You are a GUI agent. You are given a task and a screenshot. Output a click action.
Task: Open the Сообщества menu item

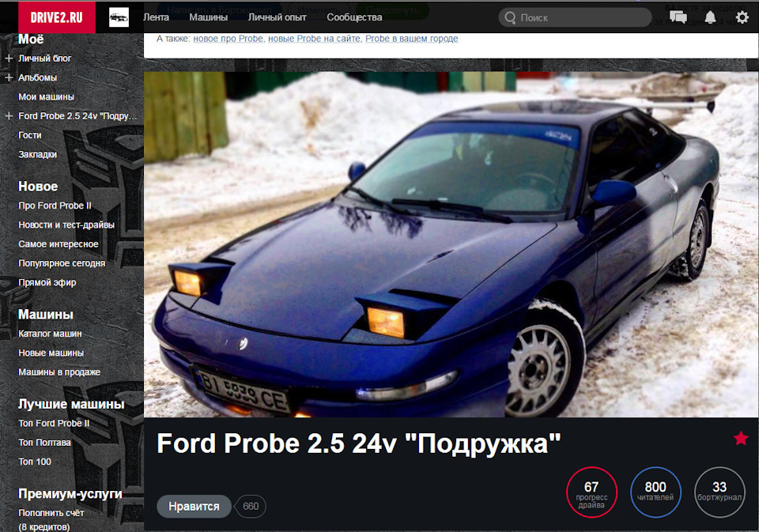tap(354, 17)
